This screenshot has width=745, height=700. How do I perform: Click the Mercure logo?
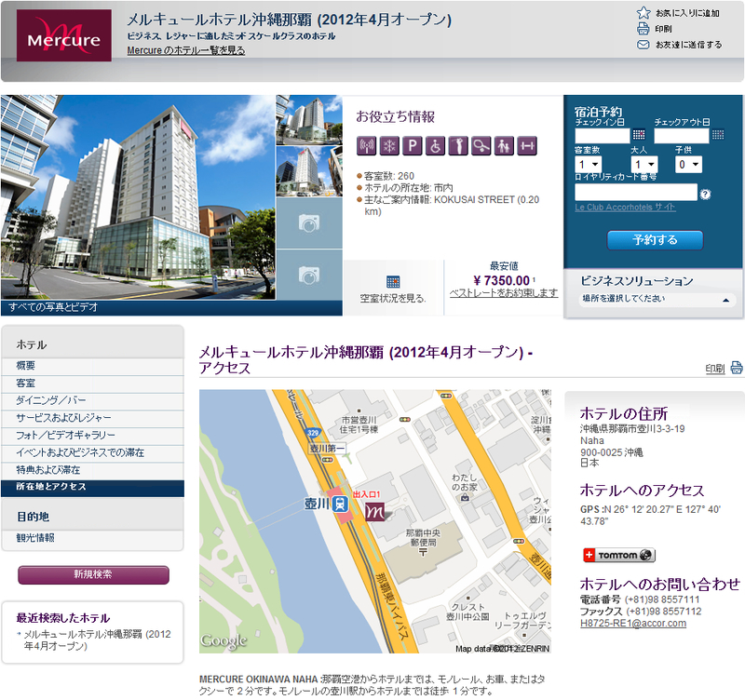pyautogui.click(x=64, y=35)
